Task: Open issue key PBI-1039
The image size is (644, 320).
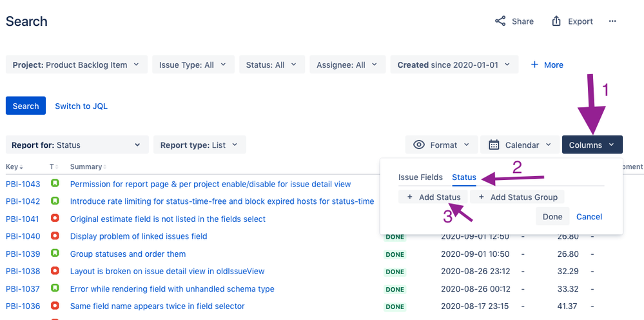Action: click(23, 254)
